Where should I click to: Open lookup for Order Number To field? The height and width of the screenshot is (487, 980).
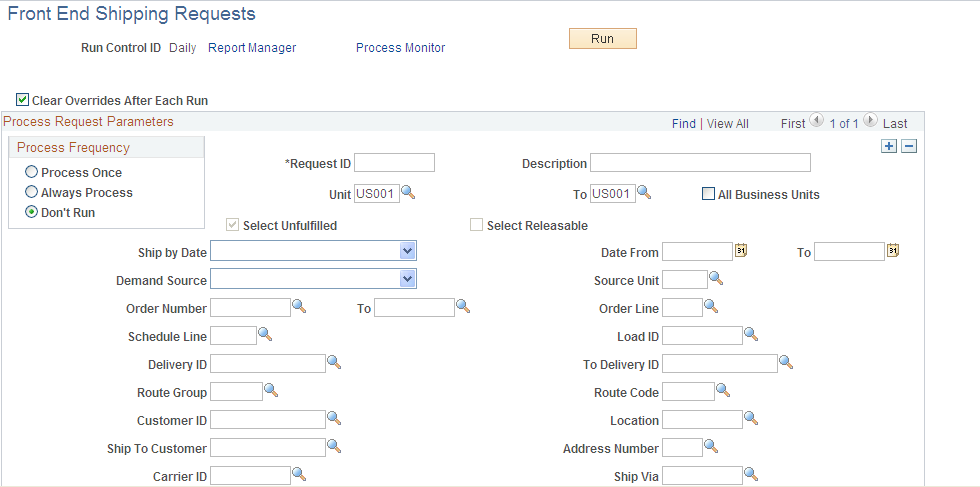pos(462,306)
